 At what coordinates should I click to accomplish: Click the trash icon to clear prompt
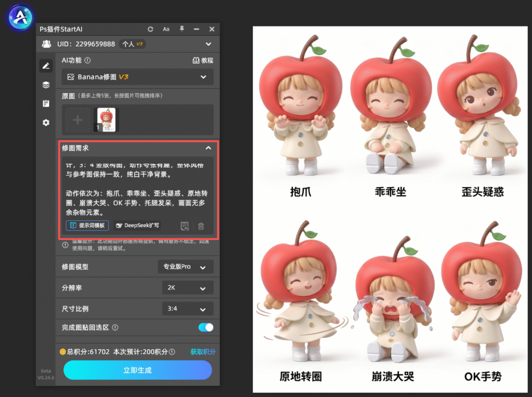[x=201, y=227]
